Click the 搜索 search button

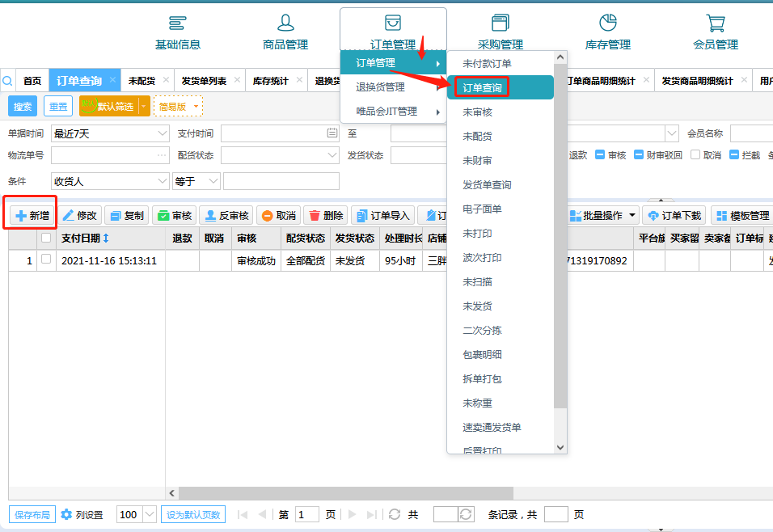click(23, 106)
